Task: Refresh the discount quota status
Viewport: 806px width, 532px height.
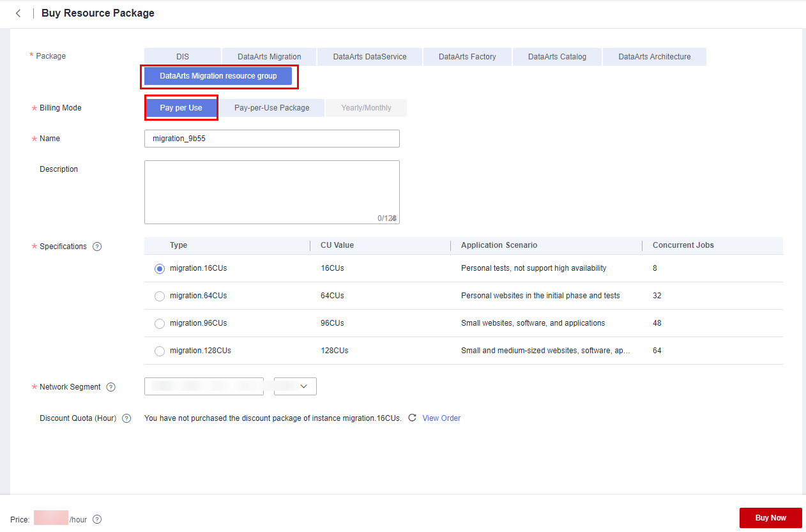Action: point(412,418)
